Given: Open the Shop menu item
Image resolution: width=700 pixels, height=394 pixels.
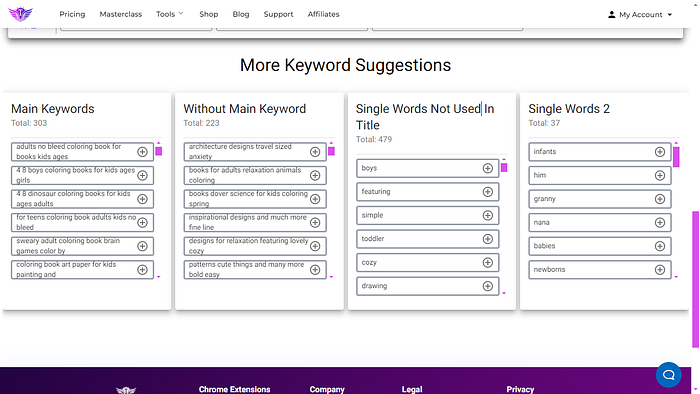Looking at the screenshot, I should point(208,14).
